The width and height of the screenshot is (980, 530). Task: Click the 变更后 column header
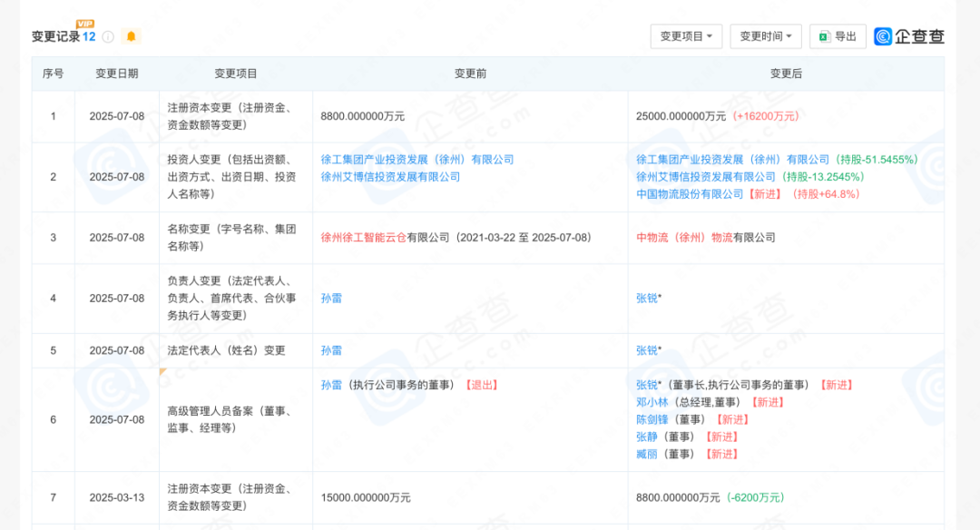(x=786, y=74)
